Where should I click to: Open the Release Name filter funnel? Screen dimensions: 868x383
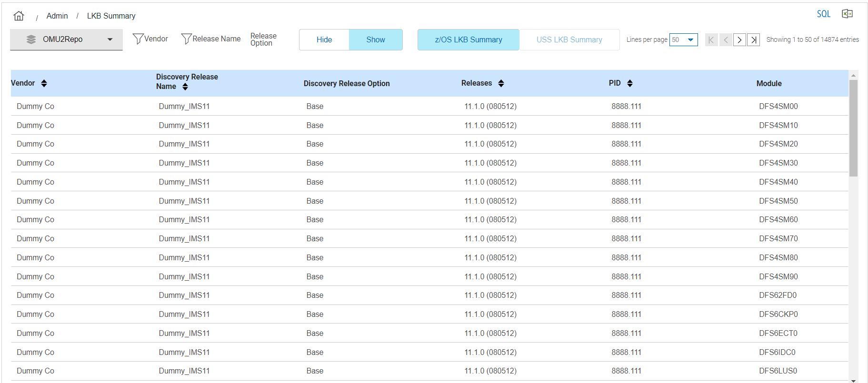[186, 39]
